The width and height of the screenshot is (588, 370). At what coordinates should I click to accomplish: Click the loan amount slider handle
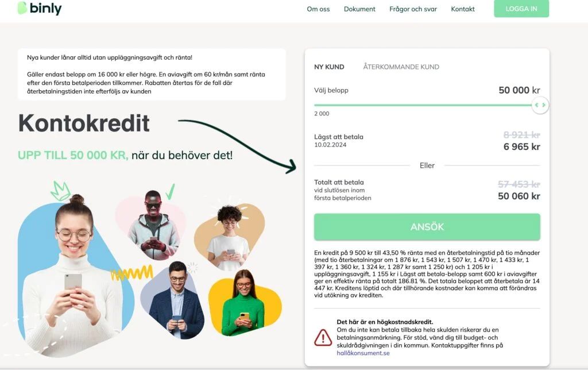click(x=540, y=105)
